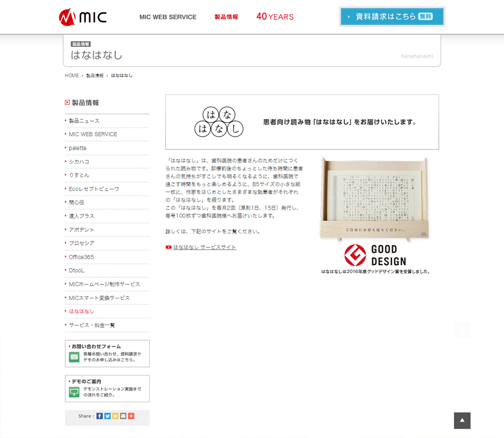The height and width of the screenshot is (438, 504).
Task: Open palette in sidebar
Action: pyautogui.click(x=78, y=148)
